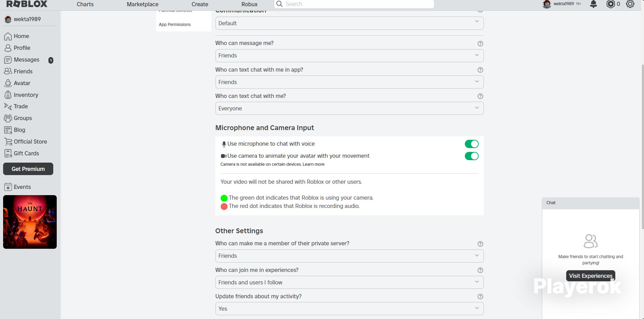Viewport: 644px width, 319px height.
Task: Click the Chat panel header
Action: (590, 203)
